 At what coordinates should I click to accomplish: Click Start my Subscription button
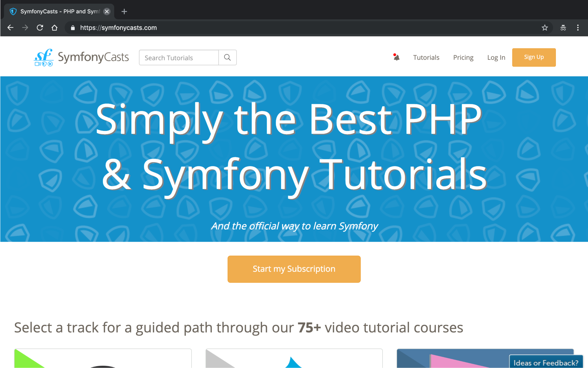pyautogui.click(x=294, y=269)
